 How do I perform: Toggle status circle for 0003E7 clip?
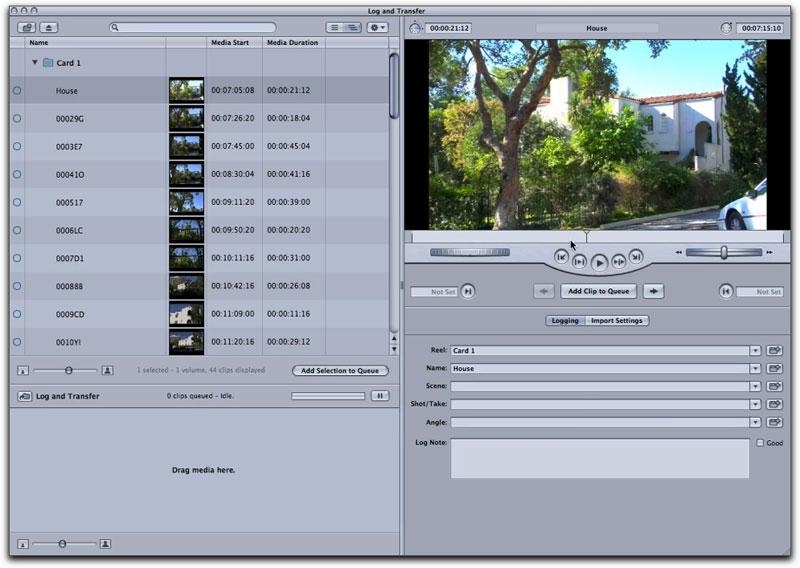[17, 146]
